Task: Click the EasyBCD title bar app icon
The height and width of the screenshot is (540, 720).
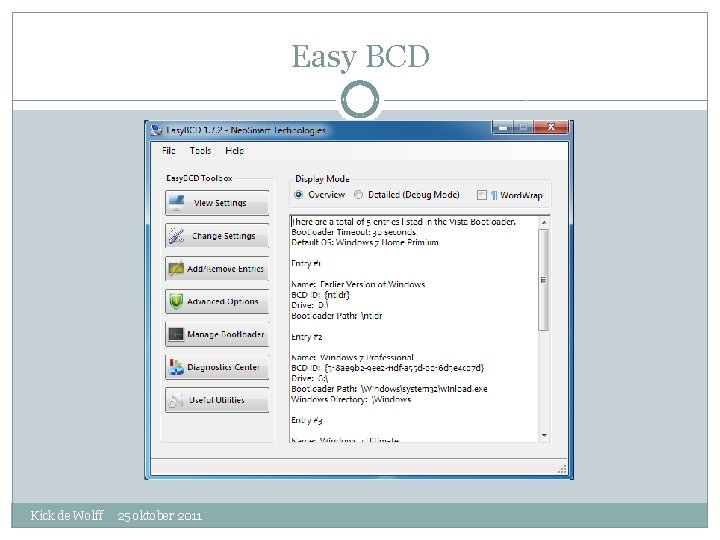Action: pyautogui.click(x=157, y=130)
